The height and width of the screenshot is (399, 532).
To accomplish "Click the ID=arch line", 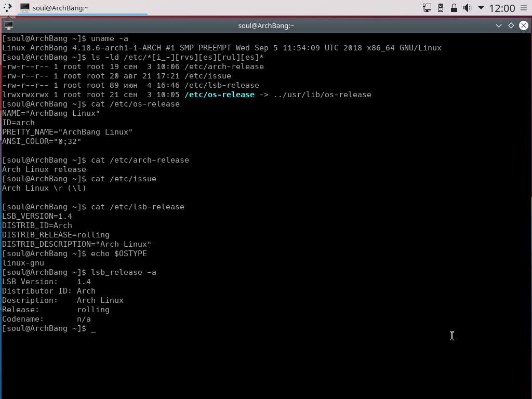I will [18, 123].
